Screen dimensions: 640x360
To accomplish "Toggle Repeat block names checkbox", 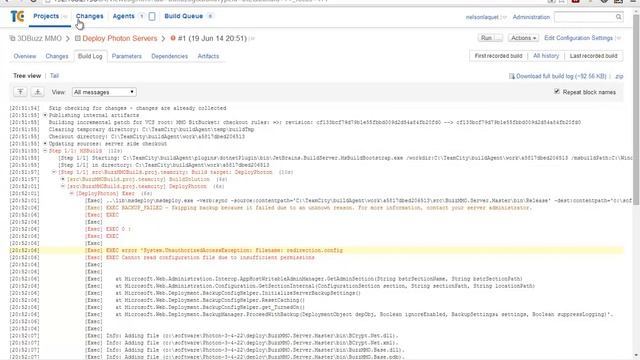I will (x=557, y=91).
